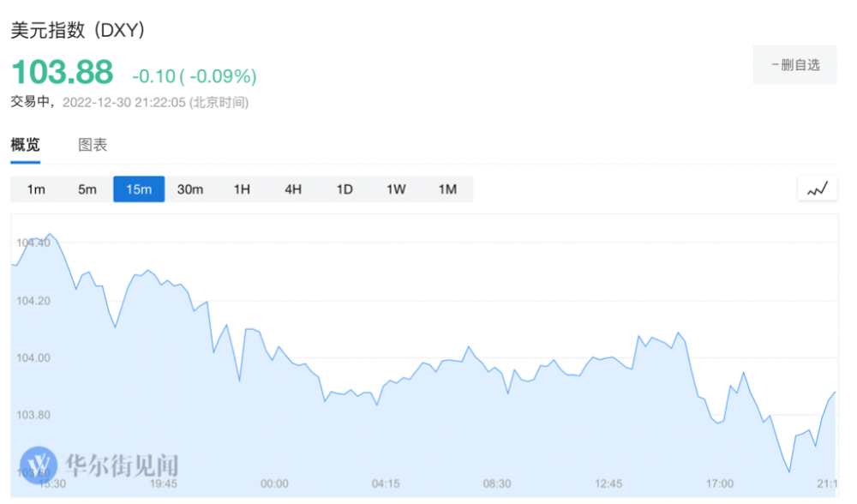Show the 1W chart interval

click(396, 189)
